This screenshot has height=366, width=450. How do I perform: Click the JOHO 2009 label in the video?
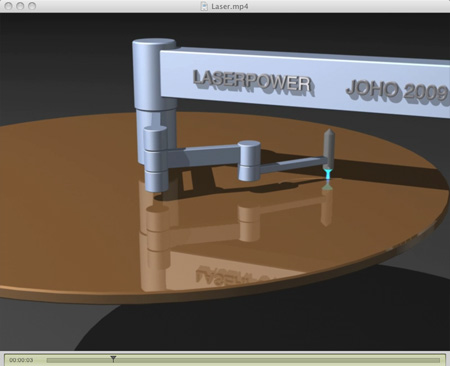point(397,91)
